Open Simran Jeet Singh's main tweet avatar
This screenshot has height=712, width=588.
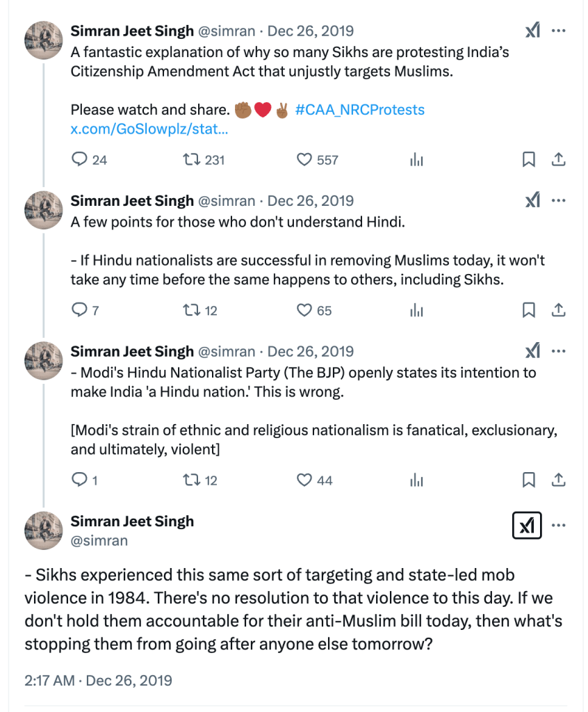coord(44,531)
